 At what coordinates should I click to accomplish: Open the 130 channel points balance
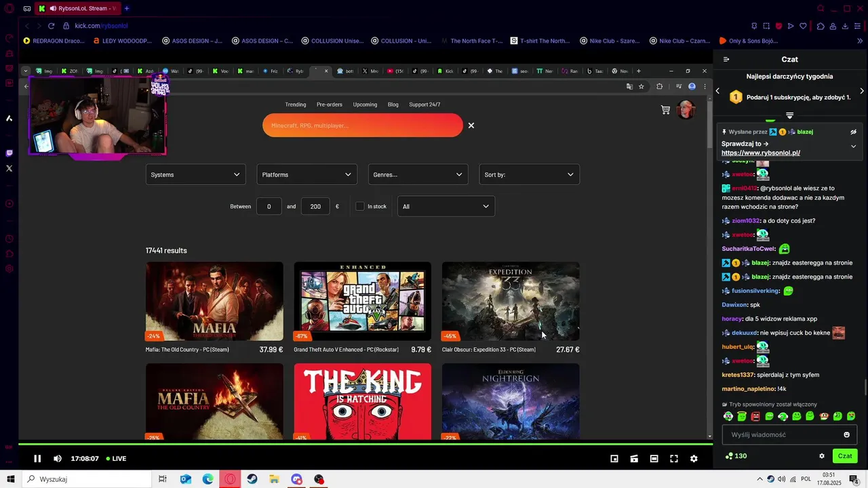[x=736, y=456]
